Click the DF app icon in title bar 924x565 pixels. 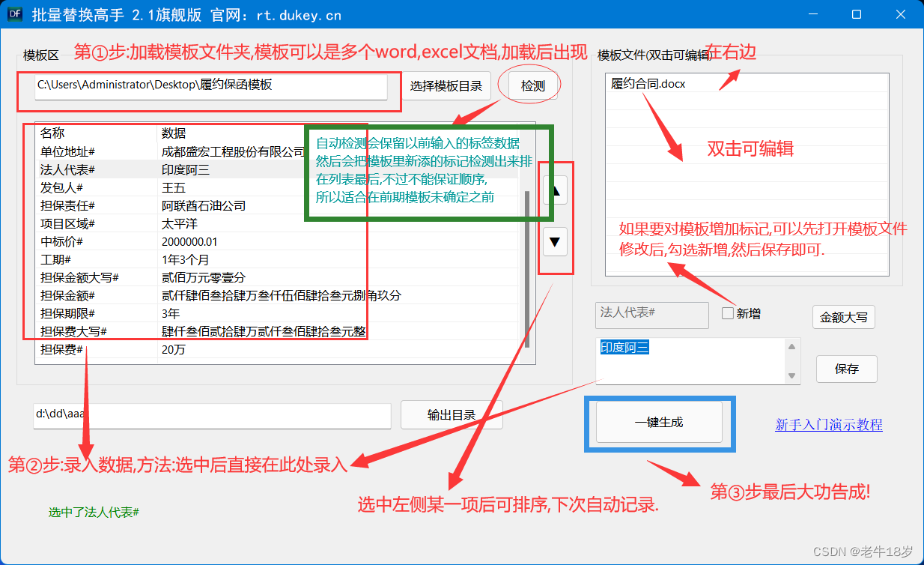tap(15, 14)
